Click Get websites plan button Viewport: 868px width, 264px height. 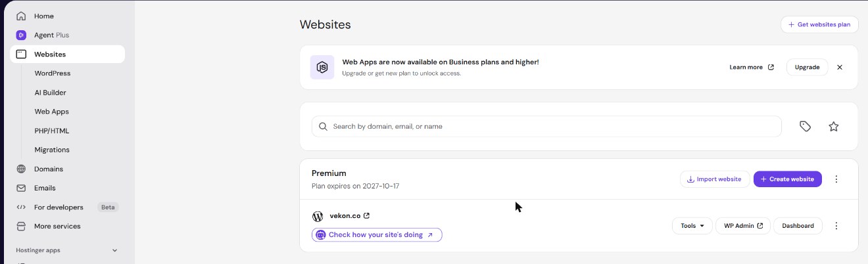point(819,24)
